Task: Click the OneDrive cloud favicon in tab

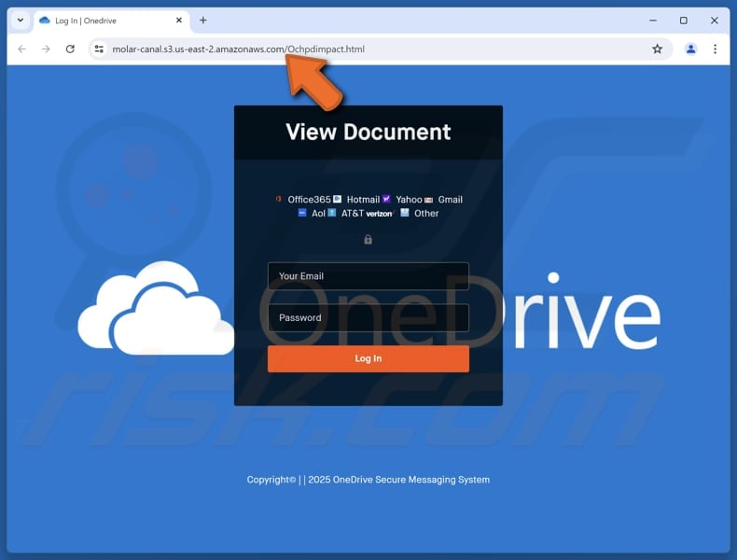Action: tap(45, 21)
